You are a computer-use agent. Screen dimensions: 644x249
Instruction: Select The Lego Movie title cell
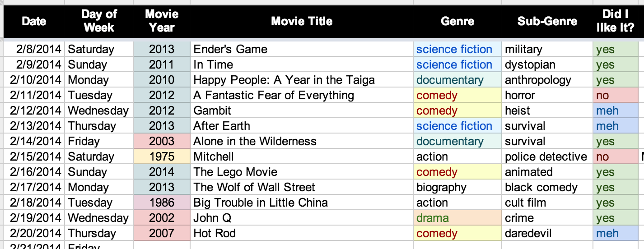(301, 172)
